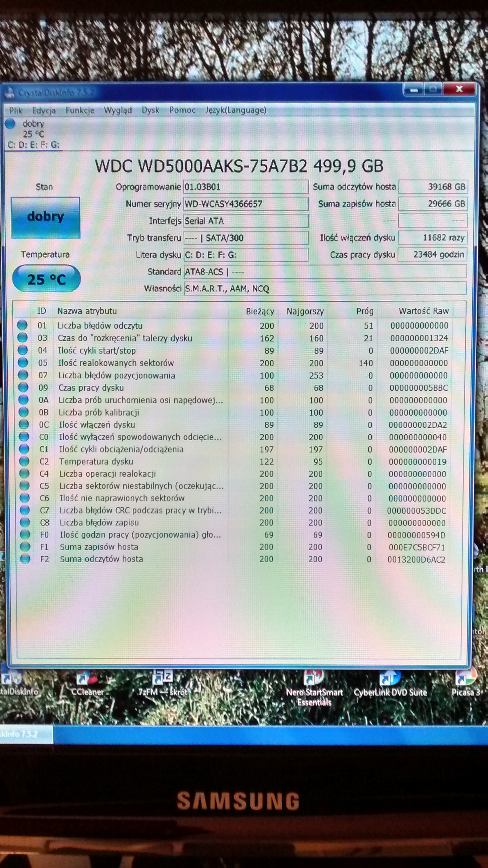Screen dimensions: 488x868
Task: Click the status dot for attribute 07
Action: coord(23,375)
